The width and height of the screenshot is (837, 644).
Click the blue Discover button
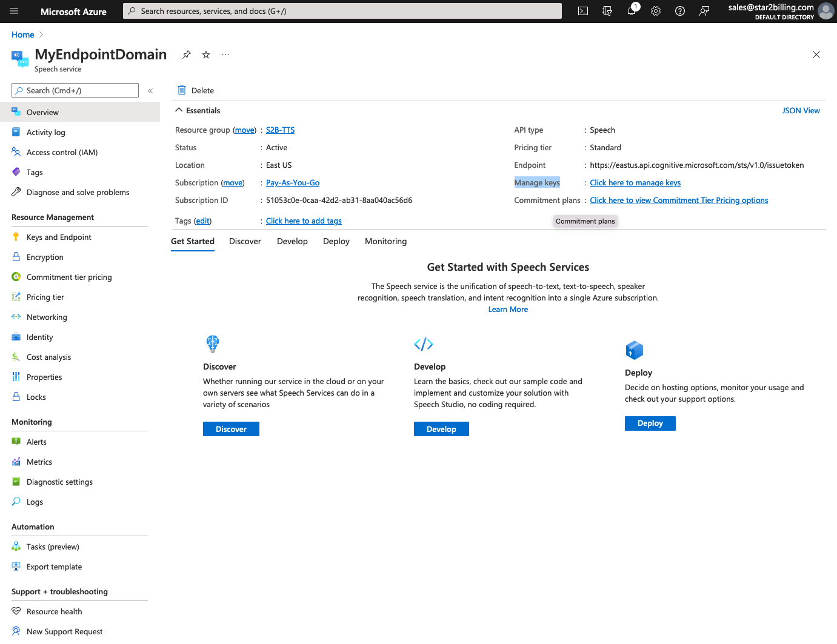(x=231, y=429)
